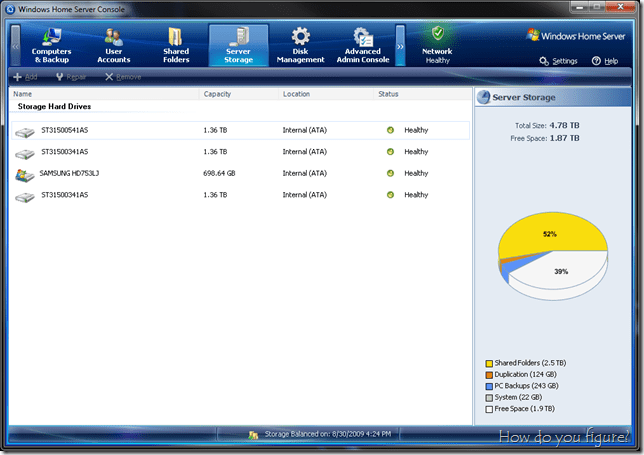This screenshot has width=644, height=455.
Task: Click the Shared Folders yellow legend swatch
Action: point(488,363)
